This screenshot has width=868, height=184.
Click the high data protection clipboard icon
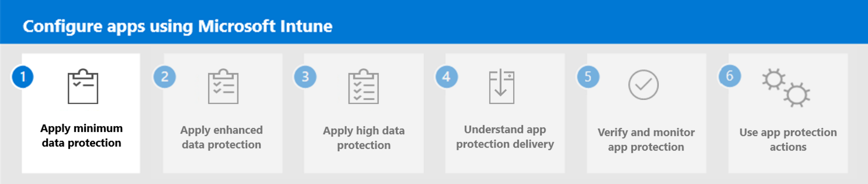(364, 87)
